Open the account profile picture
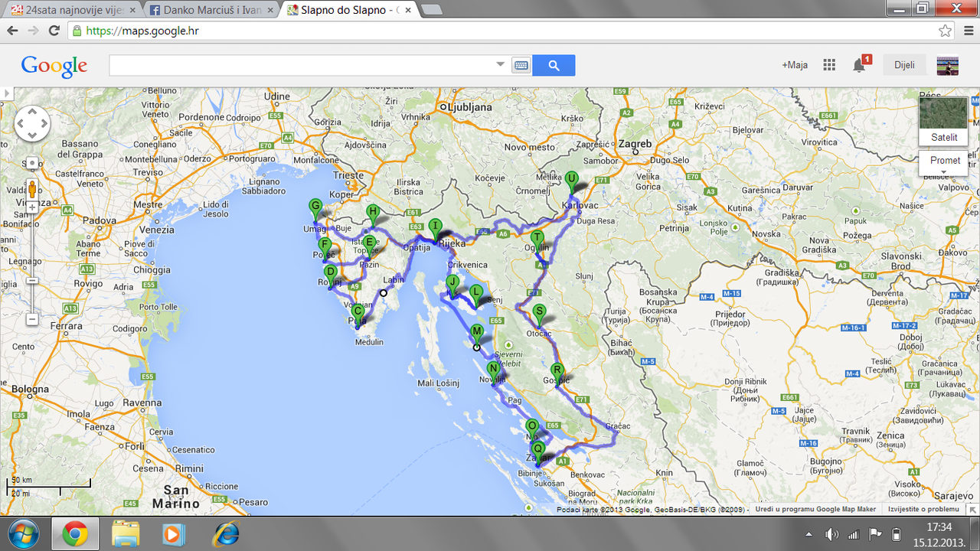980x551 pixels. point(948,65)
